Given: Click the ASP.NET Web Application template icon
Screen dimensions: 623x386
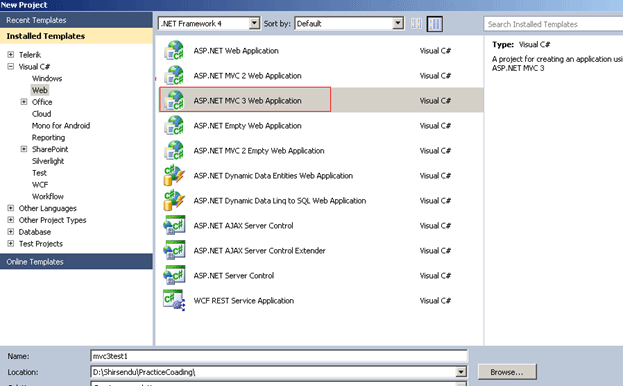Looking at the screenshot, I should 174,51.
